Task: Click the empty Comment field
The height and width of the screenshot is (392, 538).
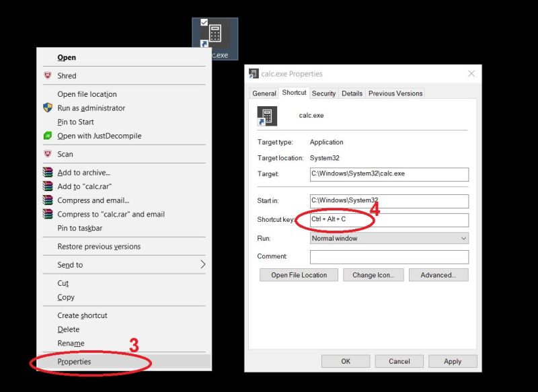Action: [x=388, y=257]
